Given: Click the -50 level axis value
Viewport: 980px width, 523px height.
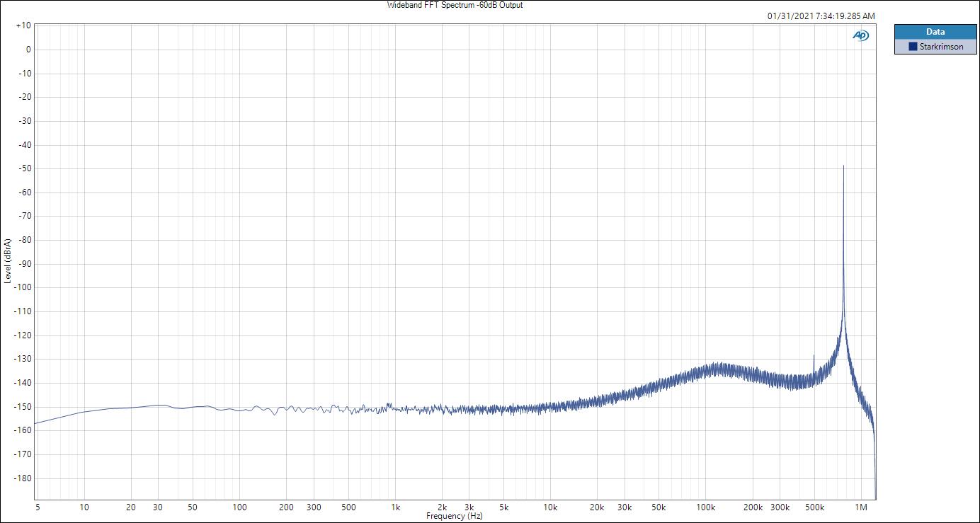Looking at the screenshot, I should (23, 168).
